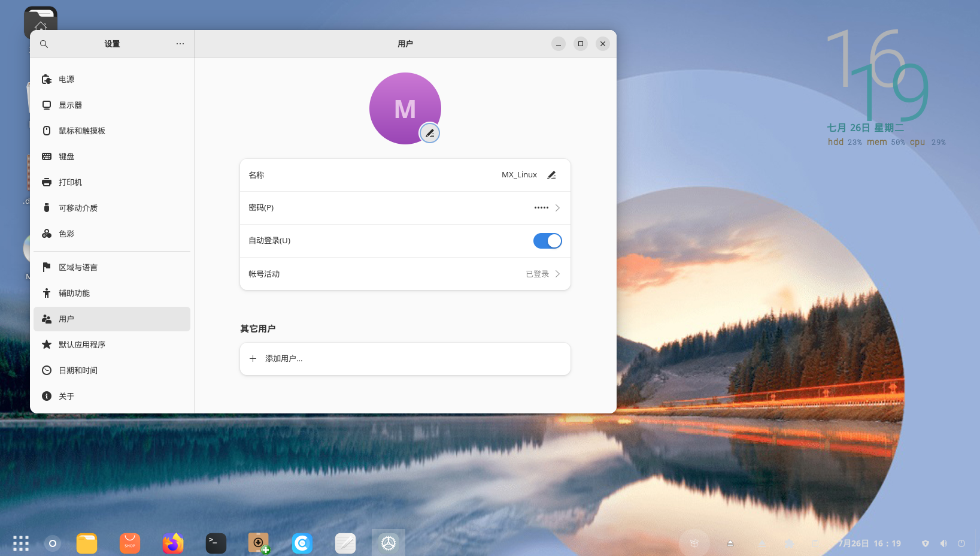980x556 pixels.
Task: Click the date and time in panel
Action: click(x=869, y=543)
